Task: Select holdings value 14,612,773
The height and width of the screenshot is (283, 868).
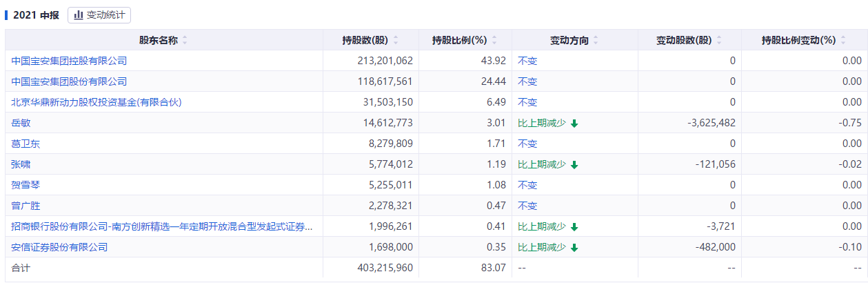Action: 387,123
